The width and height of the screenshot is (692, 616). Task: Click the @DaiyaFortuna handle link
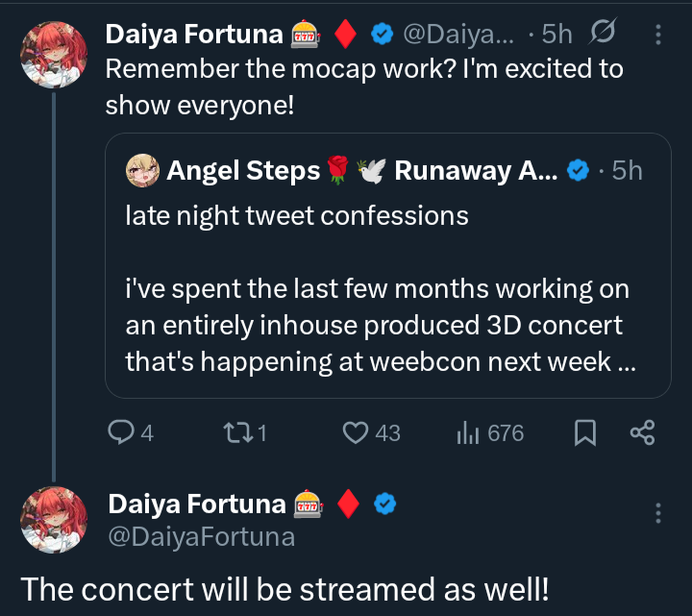coord(201,536)
